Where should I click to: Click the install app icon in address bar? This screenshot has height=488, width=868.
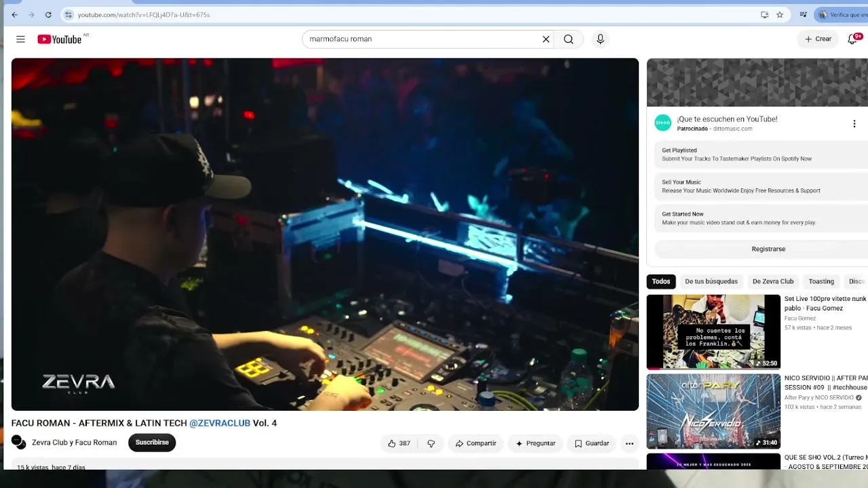764,14
